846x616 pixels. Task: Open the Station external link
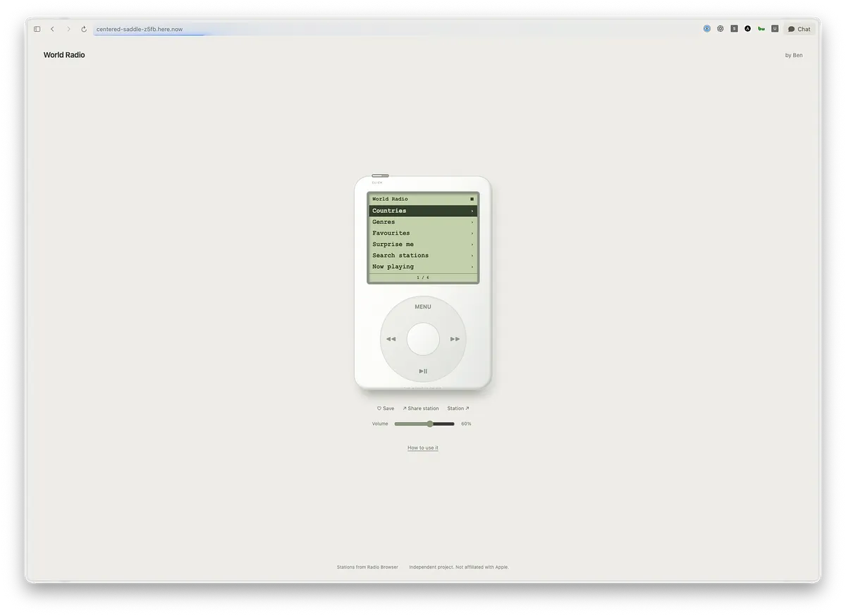(458, 409)
